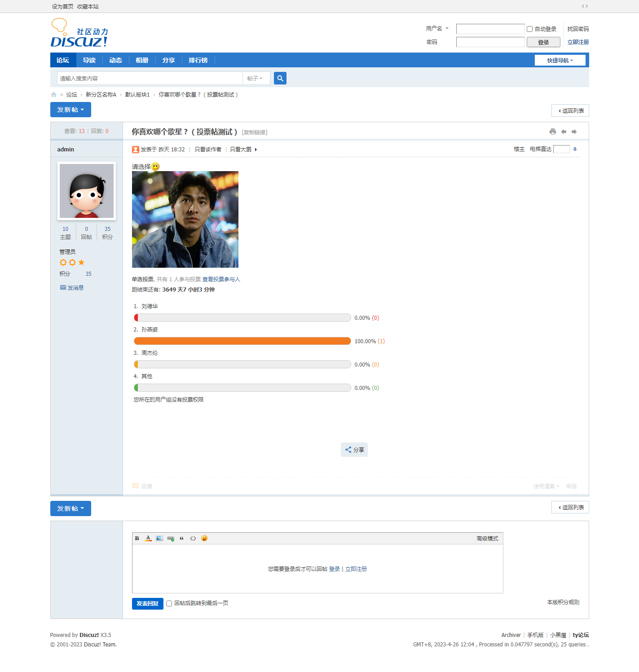Image resolution: width=639 pixels, height=672 pixels.
Task: Expand the 只看大图 arrow menu
Action: (x=256, y=150)
